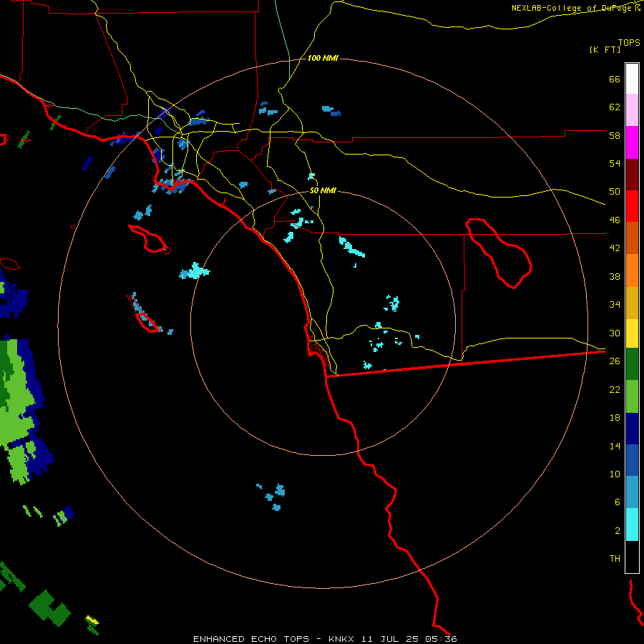Pick the dark green swatch beside 26
644x644 pixels.
(632, 364)
